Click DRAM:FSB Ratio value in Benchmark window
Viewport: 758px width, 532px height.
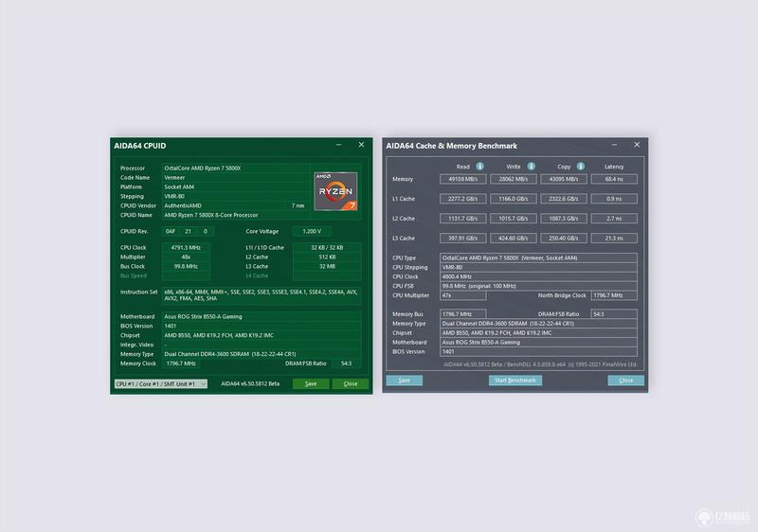click(614, 314)
